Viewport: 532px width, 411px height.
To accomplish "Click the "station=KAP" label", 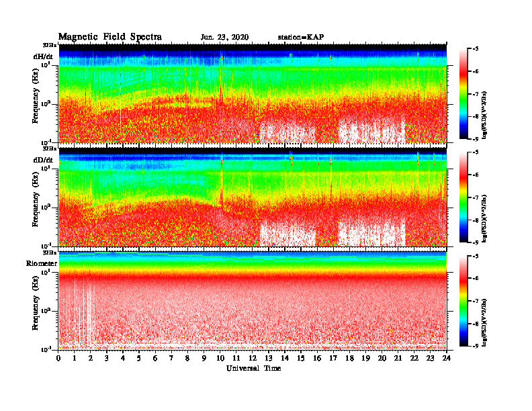I will [x=301, y=37].
